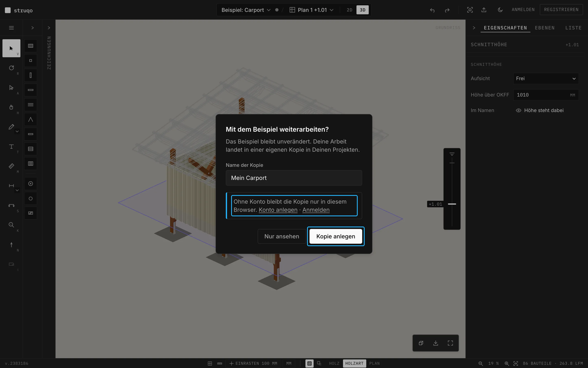Select the north arrow tool (N)
This screenshot has width=588, height=368.
(11, 245)
